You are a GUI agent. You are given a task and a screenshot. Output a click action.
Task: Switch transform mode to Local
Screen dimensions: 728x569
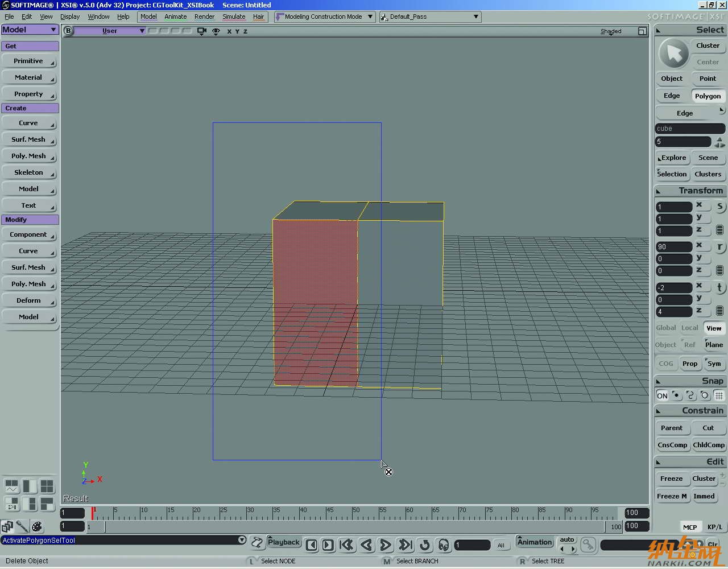(689, 328)
